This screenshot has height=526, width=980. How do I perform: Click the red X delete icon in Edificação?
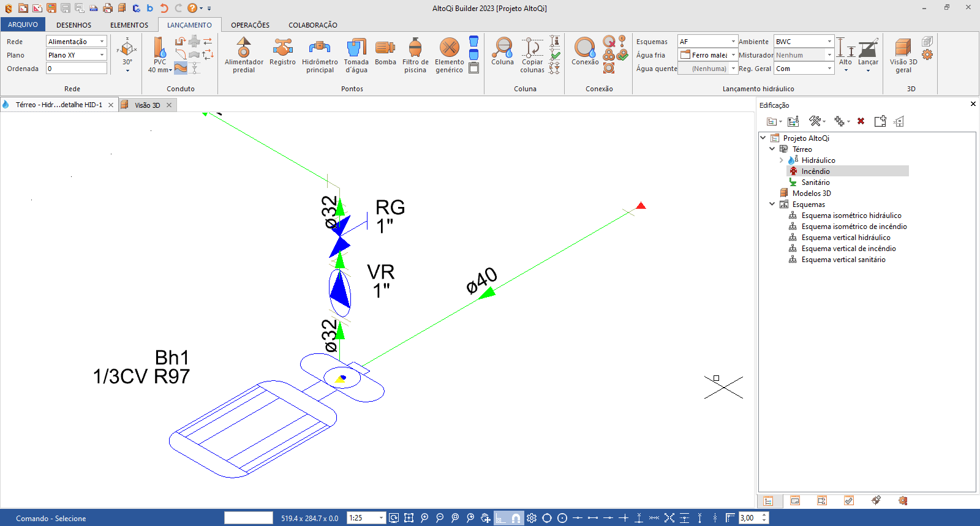861,121
